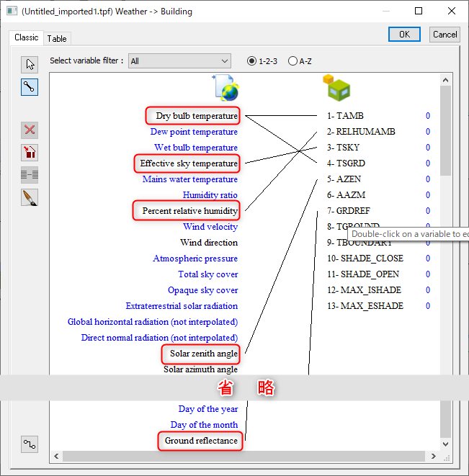Click the Weather globe component icon
The height and width of the screenshot is (476, 469).
point(226,88)
